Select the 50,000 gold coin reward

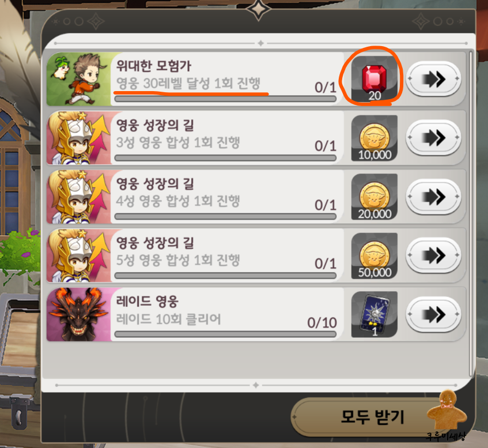click(x=374, y=256)
